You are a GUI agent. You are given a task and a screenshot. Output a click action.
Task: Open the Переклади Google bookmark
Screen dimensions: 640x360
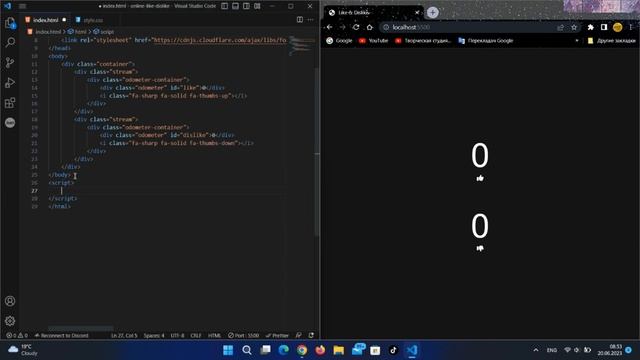click(x=486, y=41)
